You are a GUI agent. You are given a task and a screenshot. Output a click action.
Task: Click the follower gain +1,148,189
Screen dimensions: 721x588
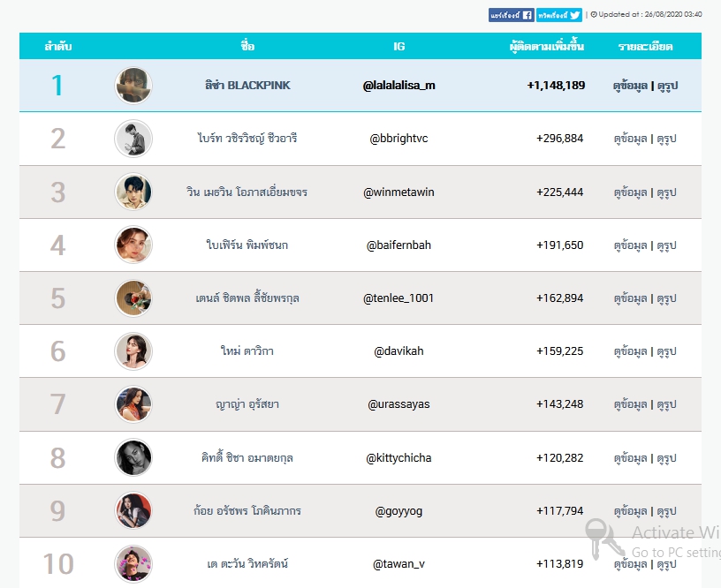point(556,86)
